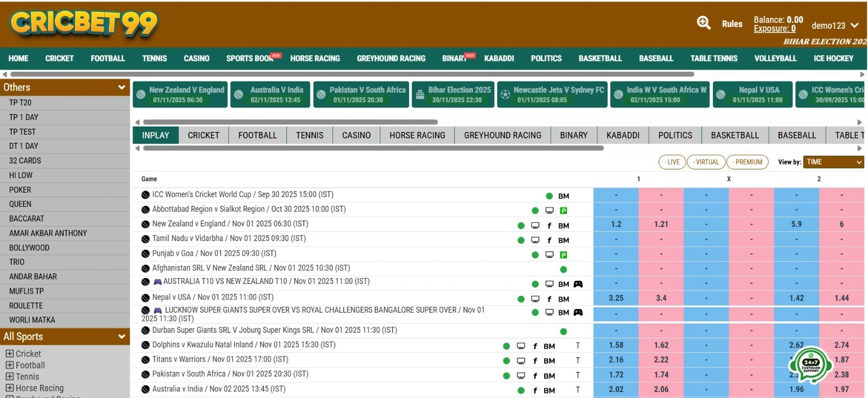
Task: Open the 24x7 customer support WhatsApp icon
Action: (x=810, y=364)
